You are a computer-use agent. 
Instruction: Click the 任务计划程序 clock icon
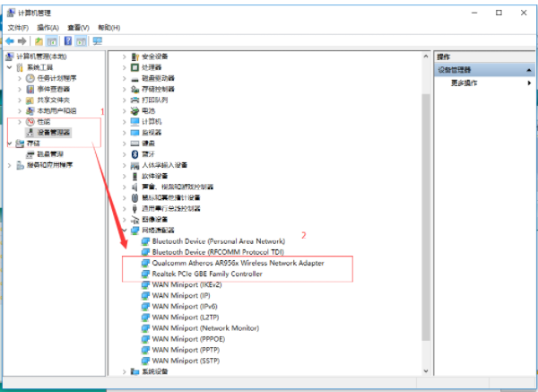30,78
